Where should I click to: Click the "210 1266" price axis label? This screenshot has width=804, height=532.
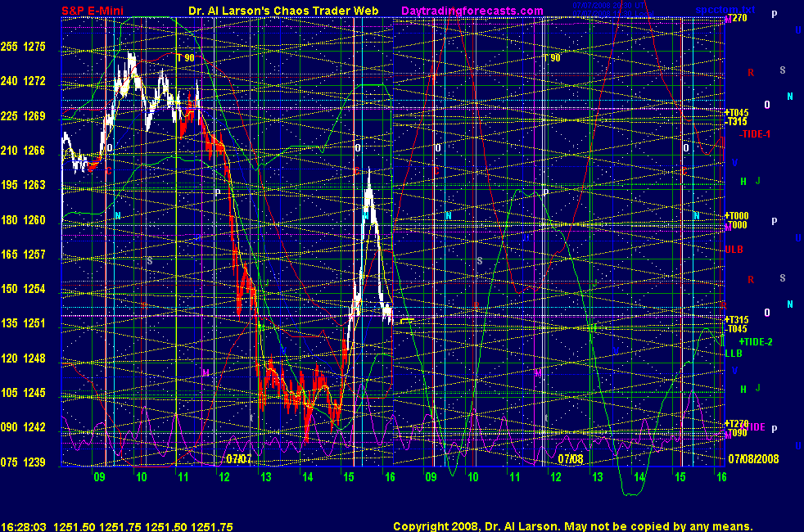23,150
